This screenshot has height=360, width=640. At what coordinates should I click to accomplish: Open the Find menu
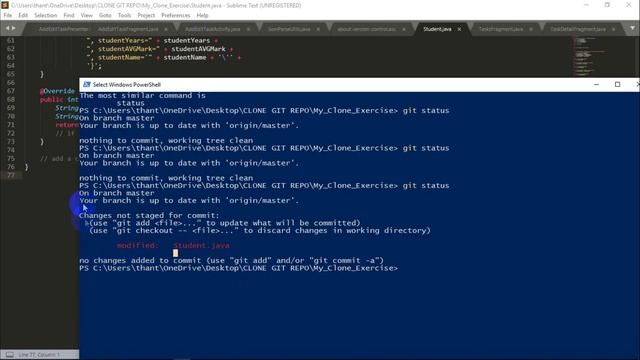(x=69, y=15)
